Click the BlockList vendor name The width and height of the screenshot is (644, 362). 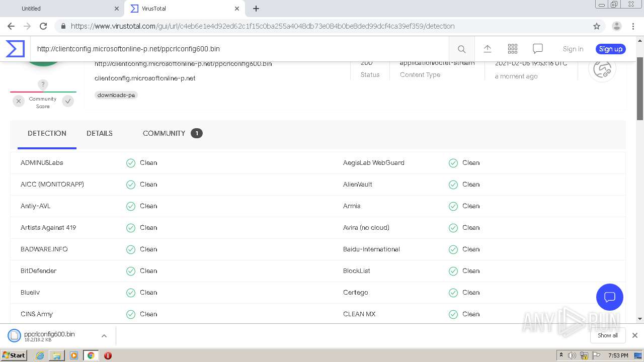tap(357, 271)
